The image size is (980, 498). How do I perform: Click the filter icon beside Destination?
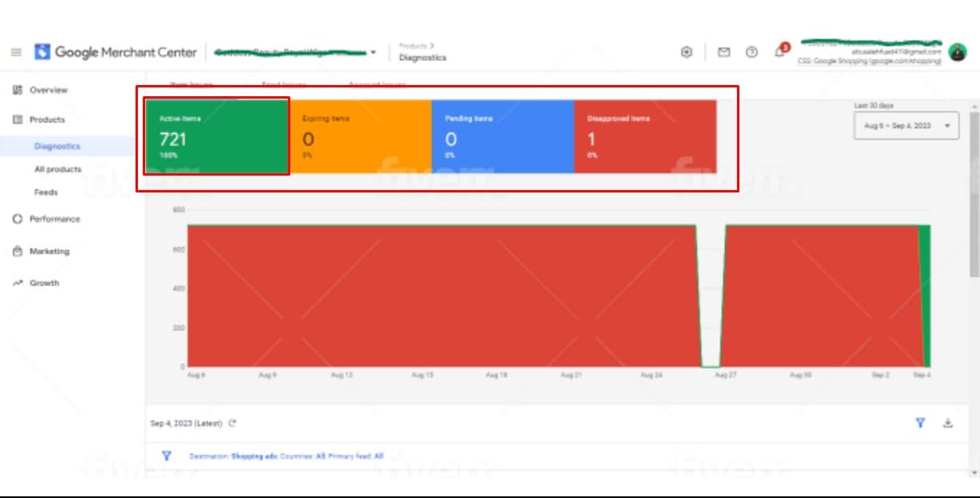pos(167,455)
